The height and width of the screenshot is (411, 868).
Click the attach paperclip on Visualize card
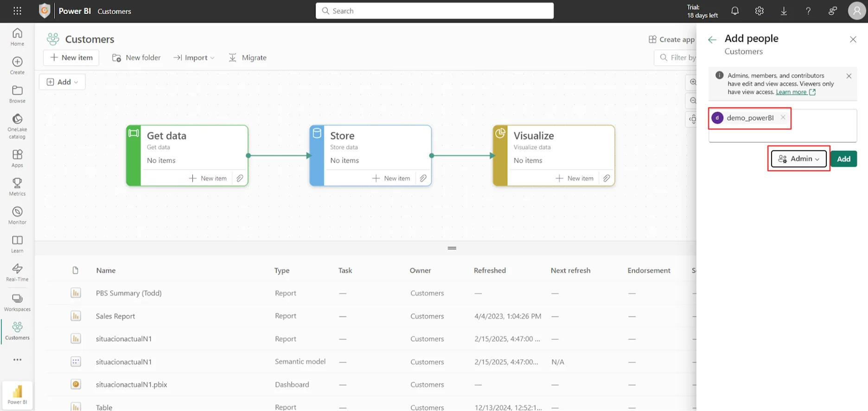606,178
